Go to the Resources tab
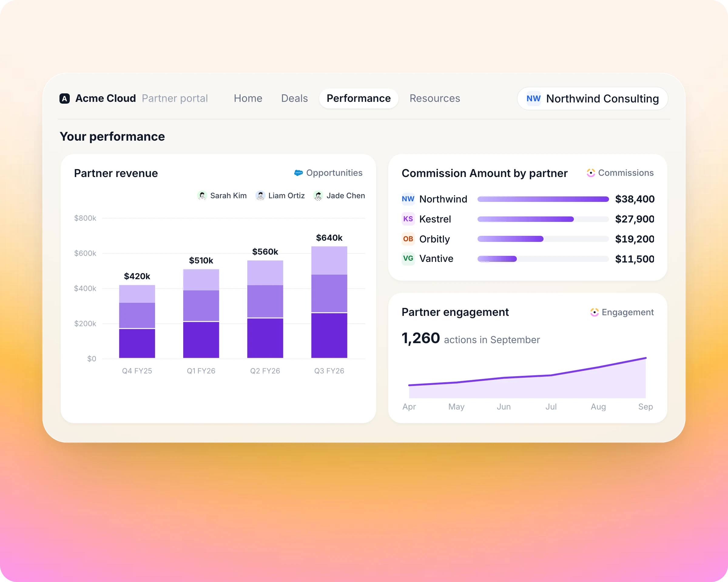This screenshot has width=728, height=582. 435,99
